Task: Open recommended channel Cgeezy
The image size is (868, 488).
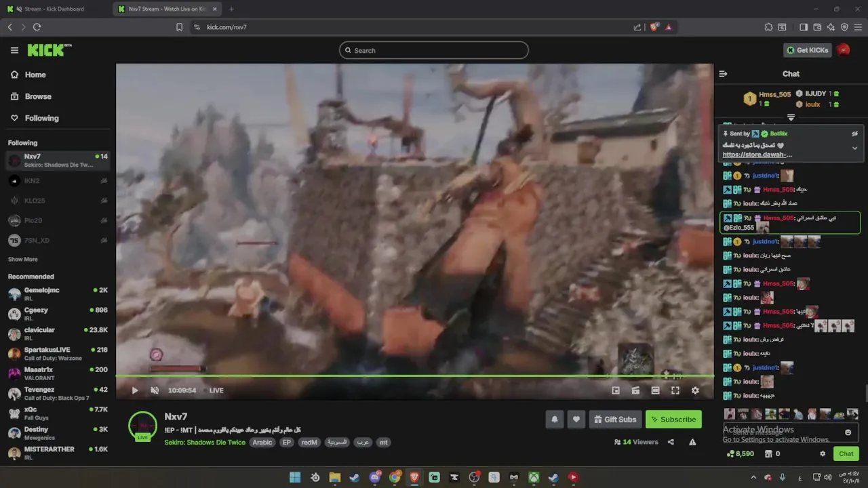Action: pos(58,313)
